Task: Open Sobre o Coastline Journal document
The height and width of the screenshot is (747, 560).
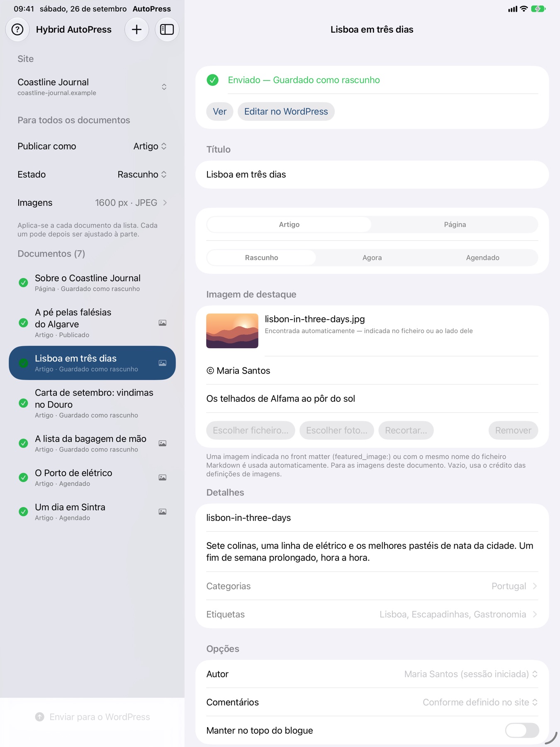Action: [92, 283]
